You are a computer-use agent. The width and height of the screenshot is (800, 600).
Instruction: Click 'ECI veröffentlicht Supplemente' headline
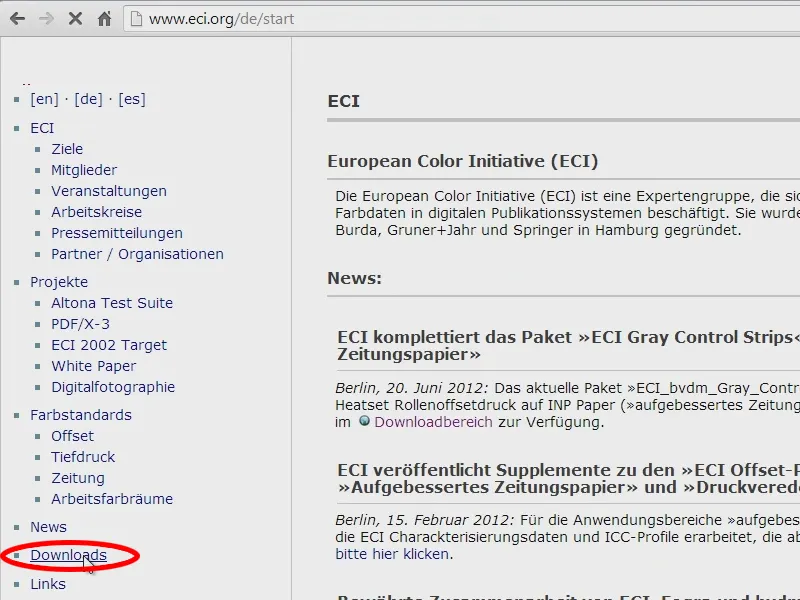pos(568,478)
